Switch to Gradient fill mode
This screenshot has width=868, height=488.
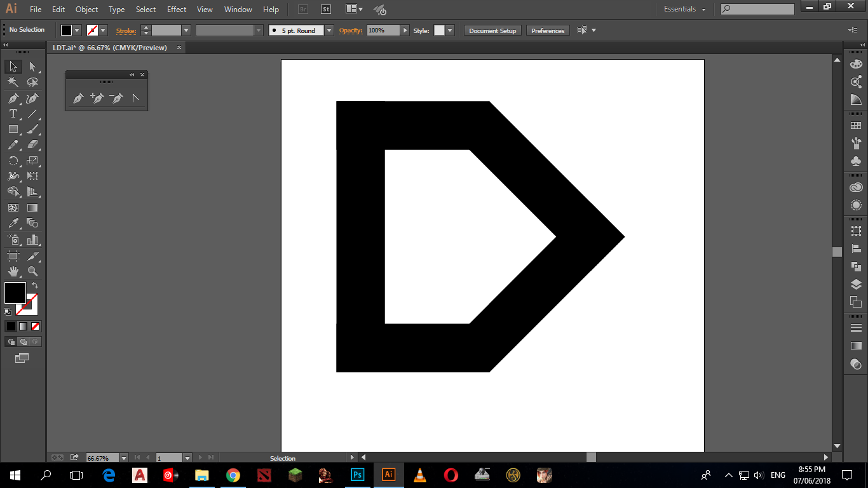[x=23, y=326]
